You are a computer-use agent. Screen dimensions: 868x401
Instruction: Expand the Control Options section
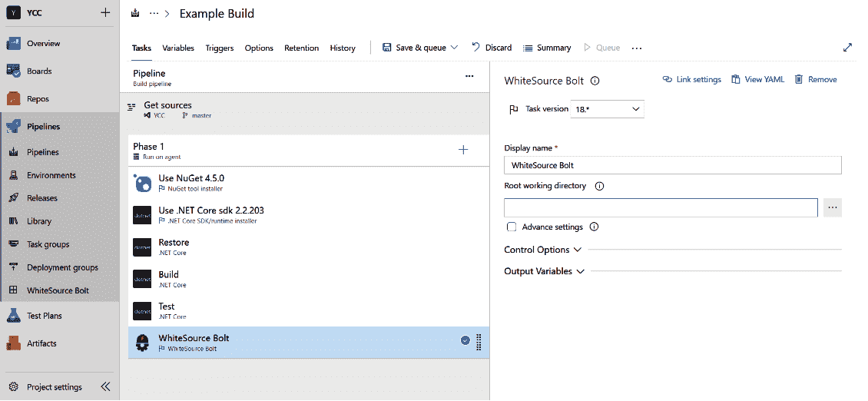(542, 250)
